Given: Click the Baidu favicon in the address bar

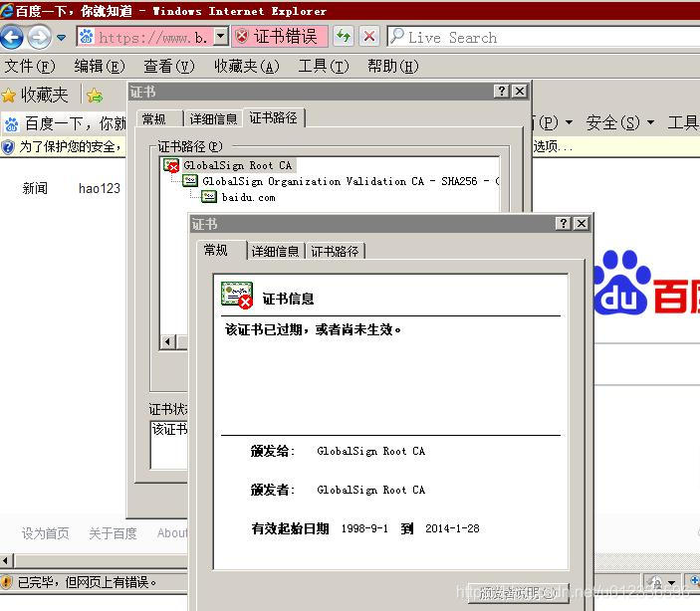Looking at the screenshot, I should 87,37.
